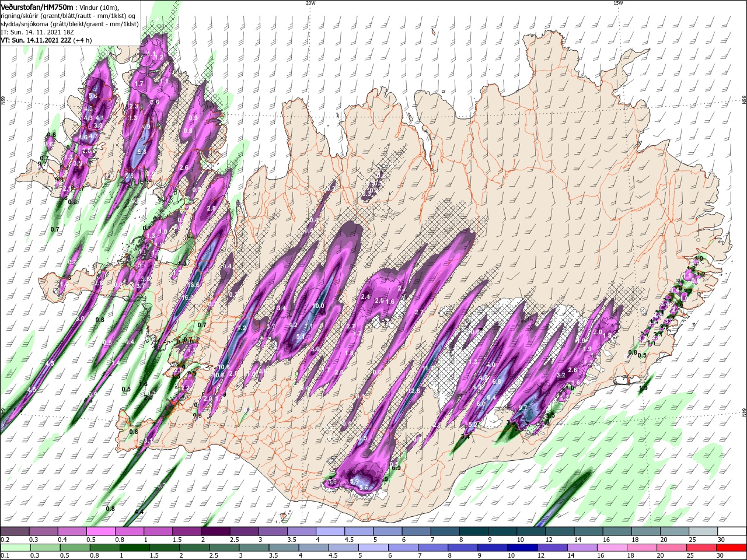Select the '6.8' precipitation value on the map

tap(497, 381)
